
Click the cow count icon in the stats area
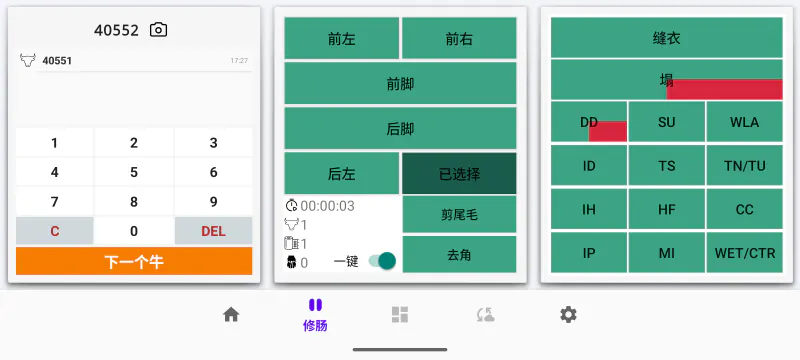pyautogui.click(x=291, y=224)
